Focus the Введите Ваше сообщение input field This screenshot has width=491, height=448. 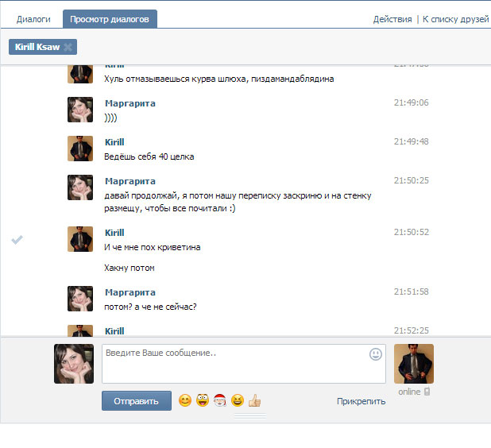click(x=244, y=364)
